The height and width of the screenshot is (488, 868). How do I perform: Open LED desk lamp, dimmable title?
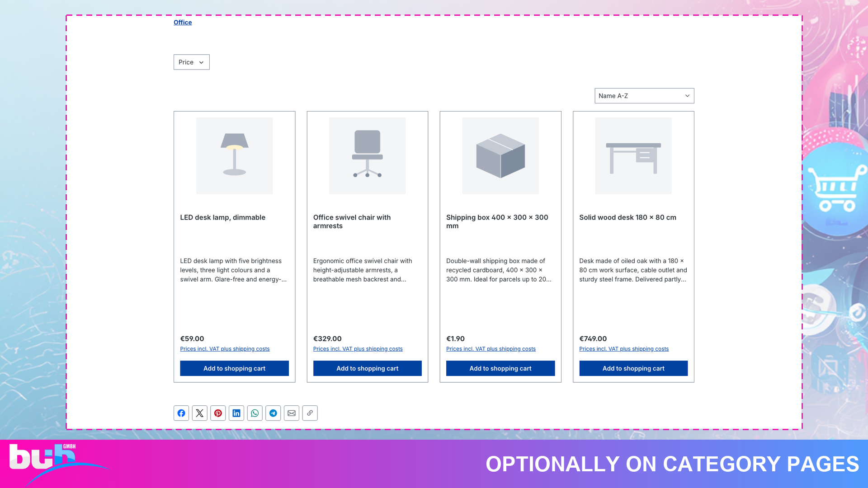(x=223, y=217)
